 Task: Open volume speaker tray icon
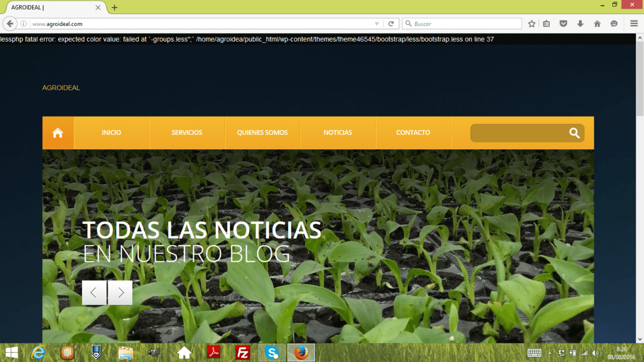coord(595,353)
